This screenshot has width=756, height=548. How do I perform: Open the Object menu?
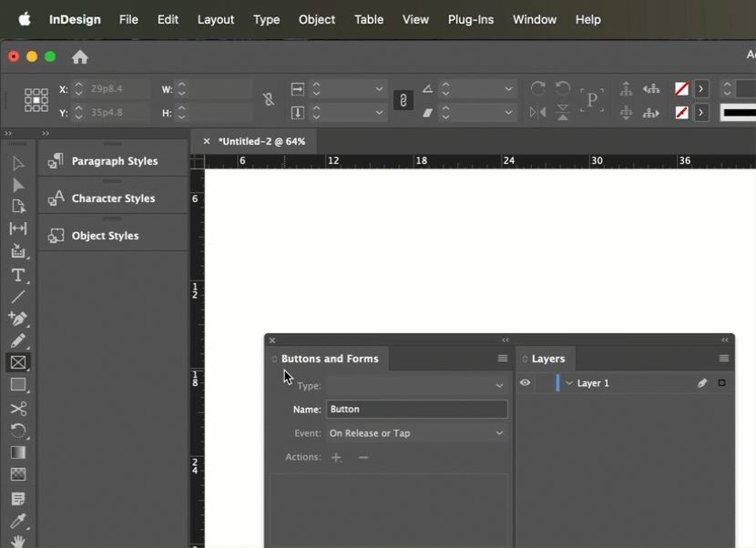click(317, 20)
